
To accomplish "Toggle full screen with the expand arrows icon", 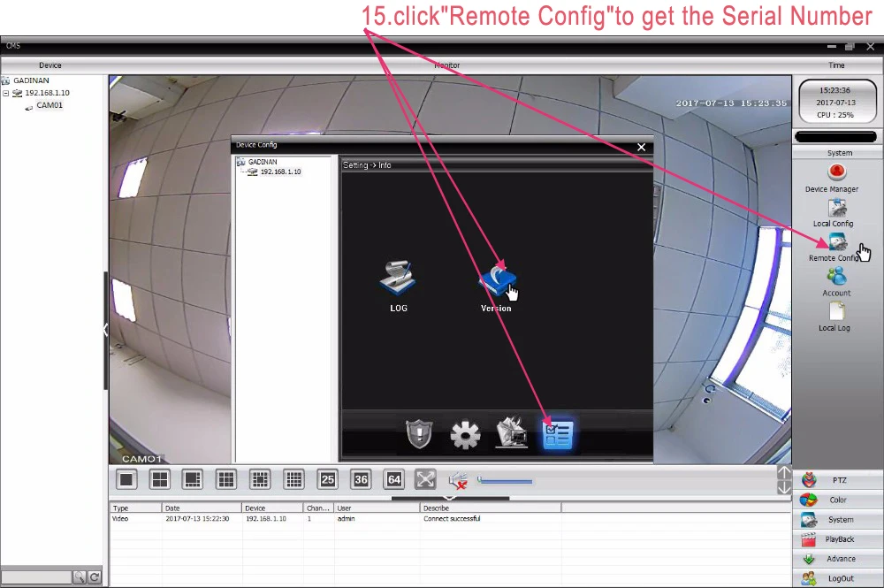I will tap(425, 480).
